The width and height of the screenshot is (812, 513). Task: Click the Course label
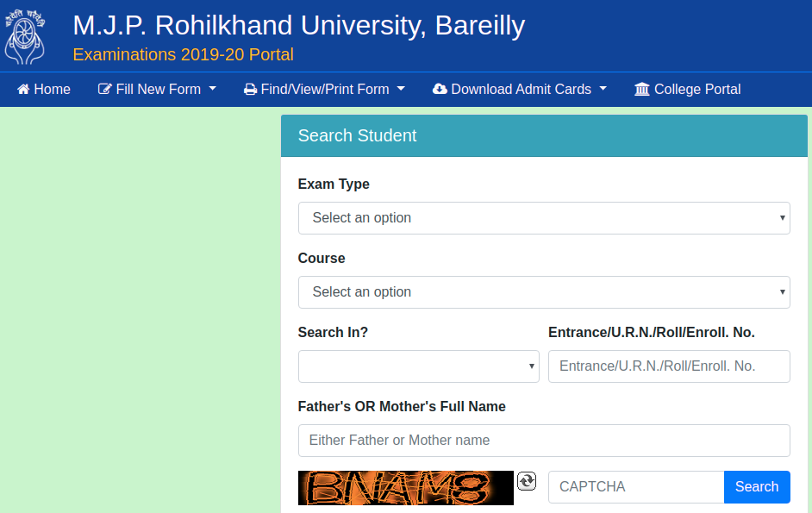tap(322, 258)
